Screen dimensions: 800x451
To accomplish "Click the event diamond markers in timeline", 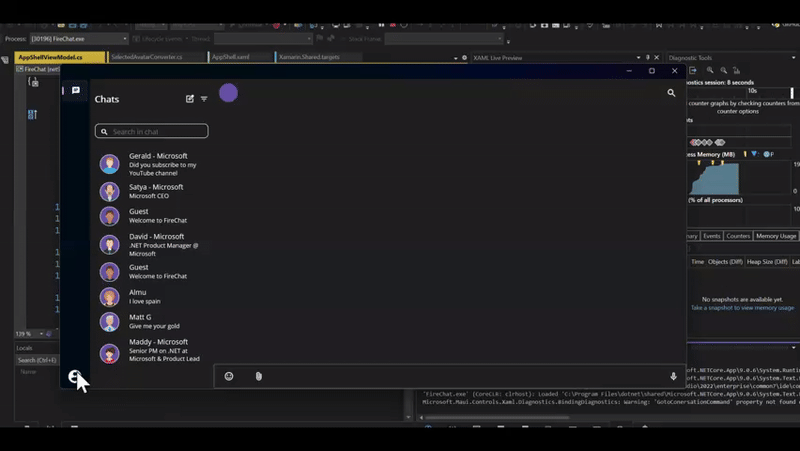I will coord(707,142).
